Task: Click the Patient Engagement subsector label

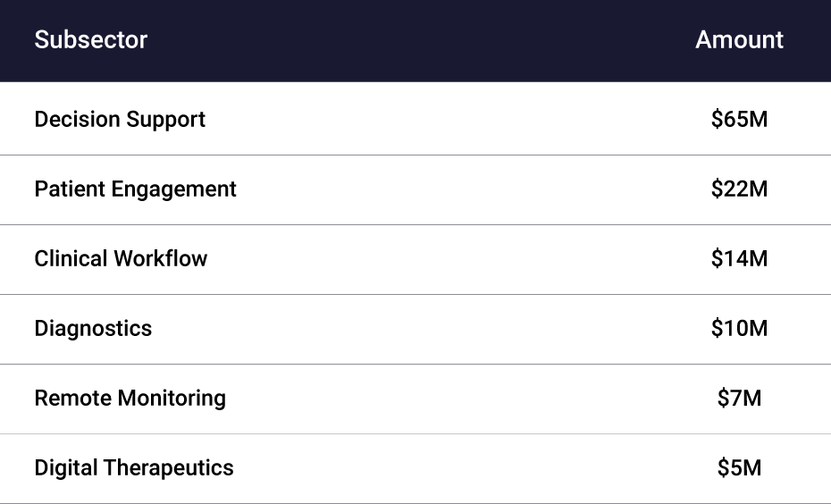Action: pos(135,189)
